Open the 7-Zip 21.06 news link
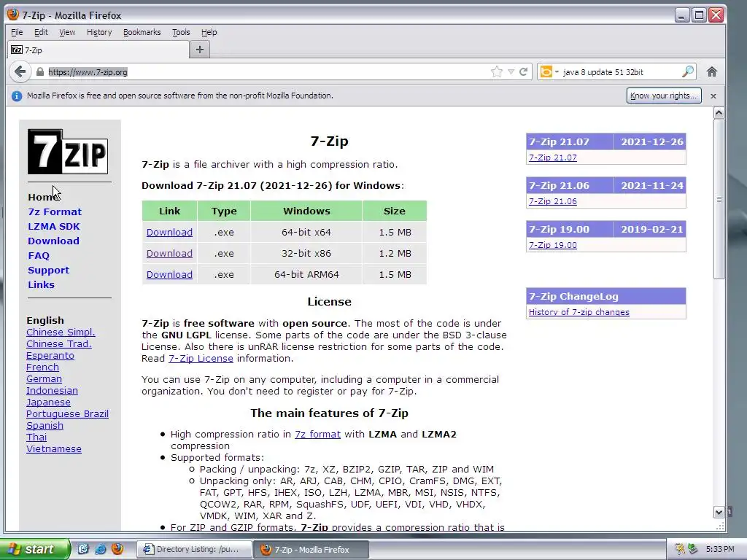 pyautogui.click(x=553, y=201)
